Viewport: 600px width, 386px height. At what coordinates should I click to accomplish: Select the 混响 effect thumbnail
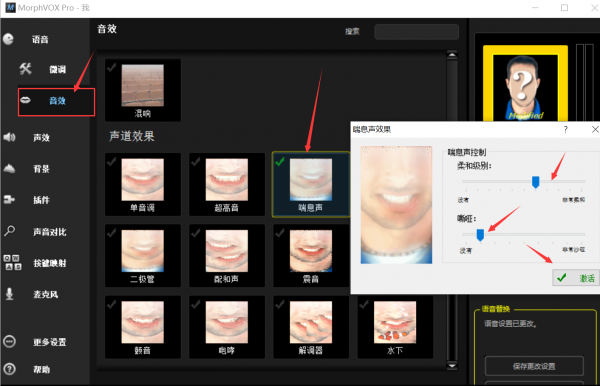pyautogui.click(x=143, y=85)
